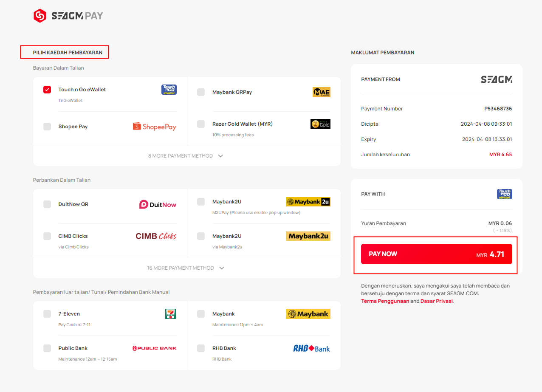This screenshot has width=542, height=392.
Task: Click the 'Perbankan Dalam Talian' section heading
Action: pyautogui.click(x=62, y=180)
